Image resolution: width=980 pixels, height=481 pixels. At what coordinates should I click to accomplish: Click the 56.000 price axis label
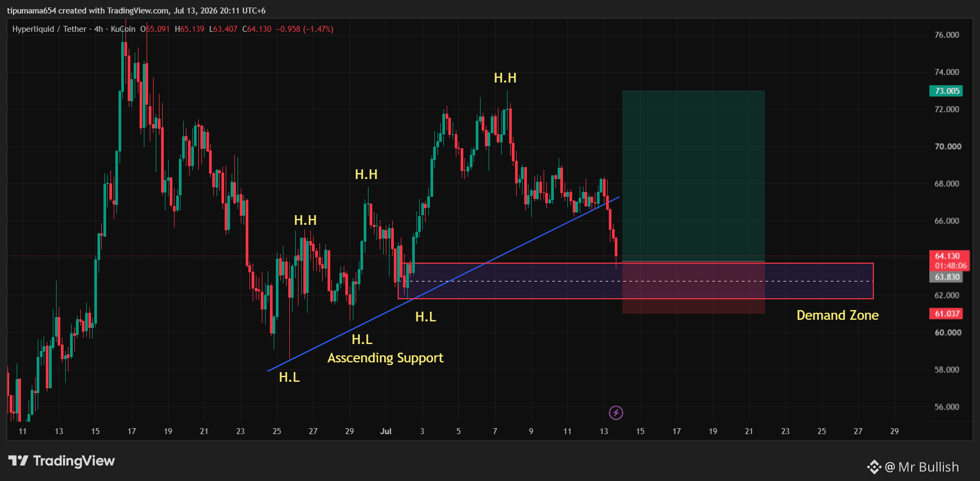click(947, 407)
